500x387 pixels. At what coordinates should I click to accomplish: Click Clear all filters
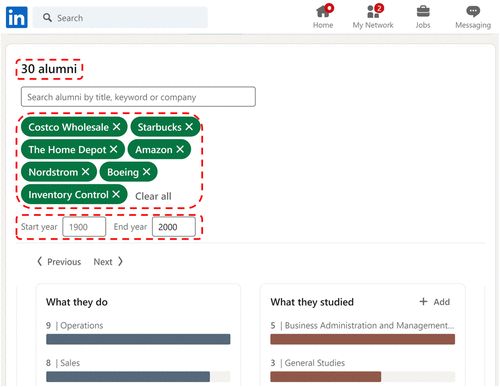[x=153, y=196]
